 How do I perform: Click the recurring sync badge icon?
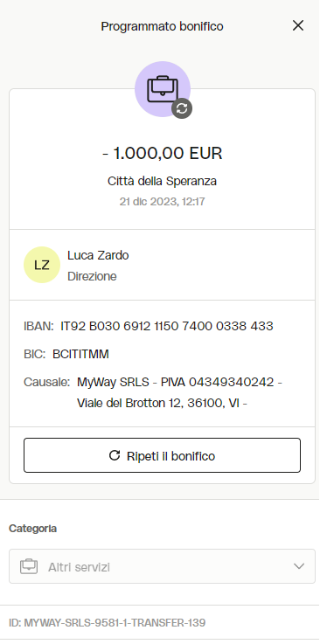tap(182, 108)
